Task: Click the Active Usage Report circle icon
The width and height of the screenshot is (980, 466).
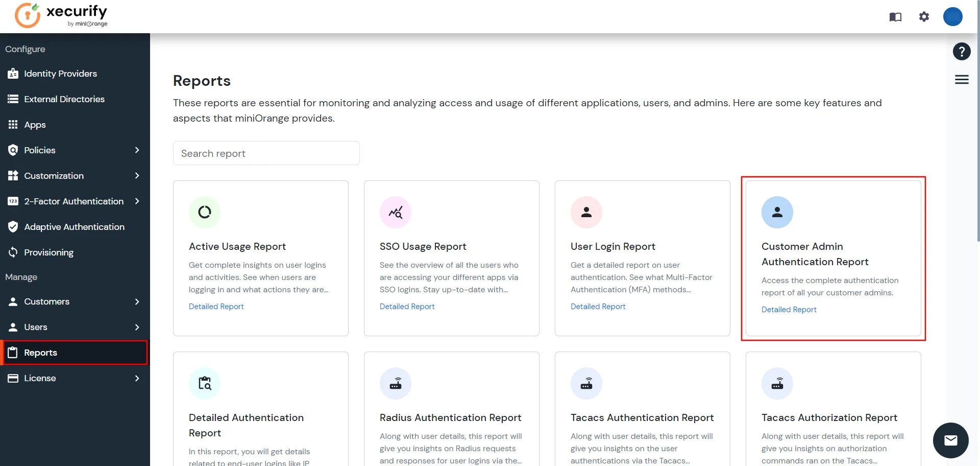Action: click(205, 212)
